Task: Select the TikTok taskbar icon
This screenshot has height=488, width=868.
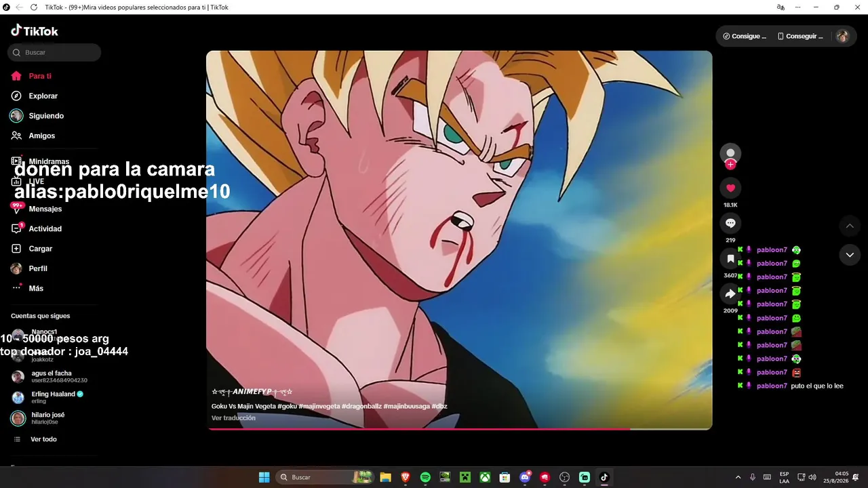Action: (604, 477)
